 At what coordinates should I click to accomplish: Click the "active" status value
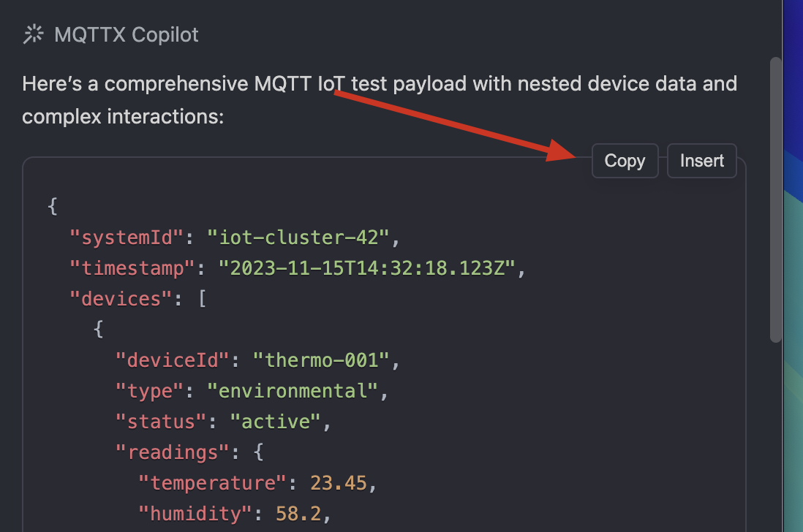click(275, 422)
